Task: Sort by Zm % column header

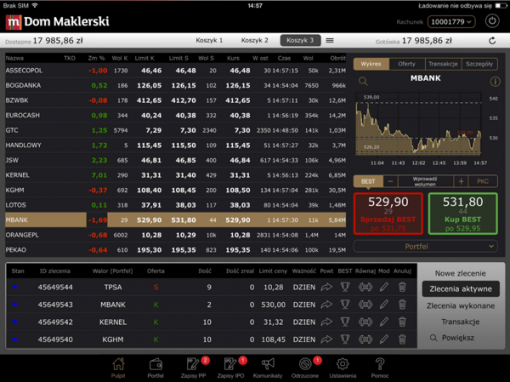Action: 97,58
